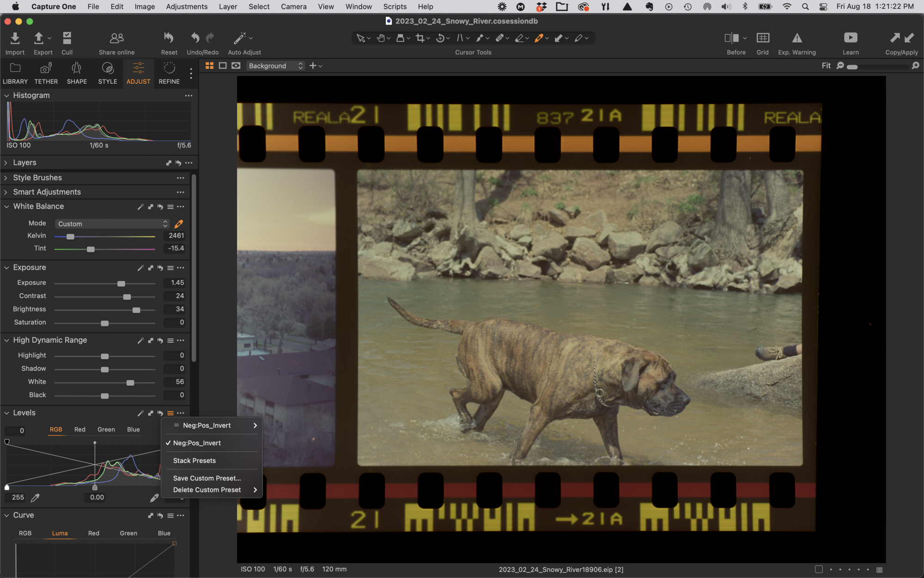Collapse the High Dynamic Range panel
Image resolution: width=924 pixels, height=578 pixels.
click(6, 340)
